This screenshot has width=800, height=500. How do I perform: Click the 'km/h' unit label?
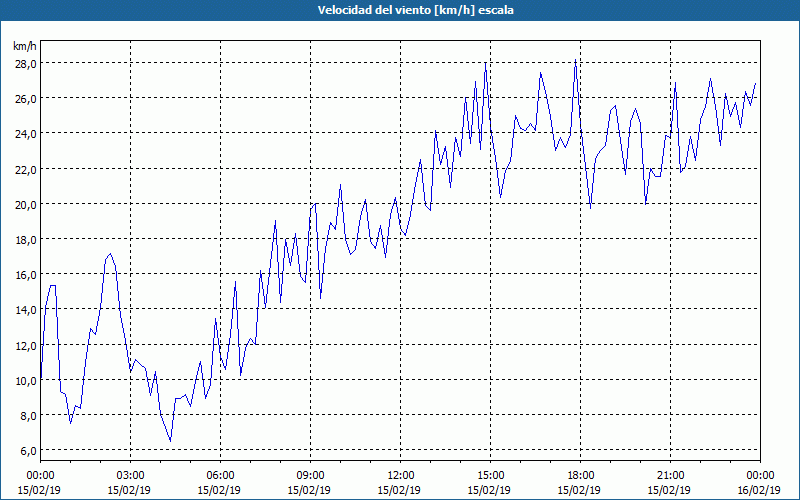pyautogui.click(x=25, y=46)
